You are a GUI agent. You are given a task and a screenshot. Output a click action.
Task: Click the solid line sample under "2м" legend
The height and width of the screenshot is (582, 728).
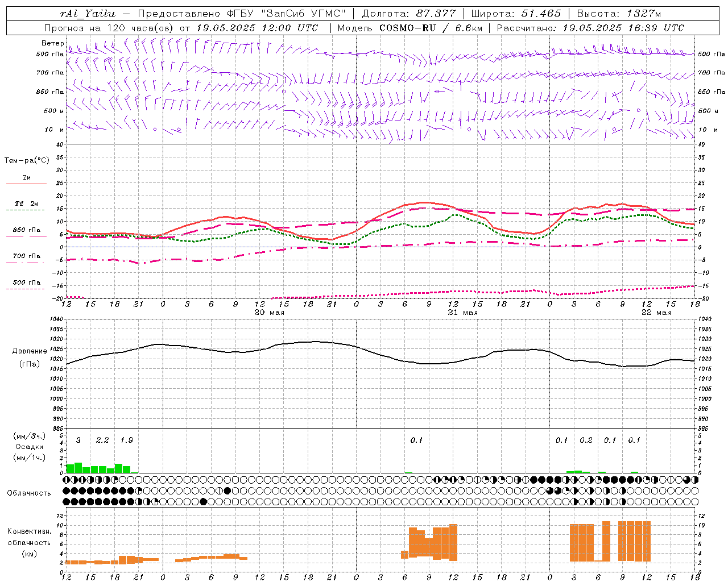pos(26,184)
